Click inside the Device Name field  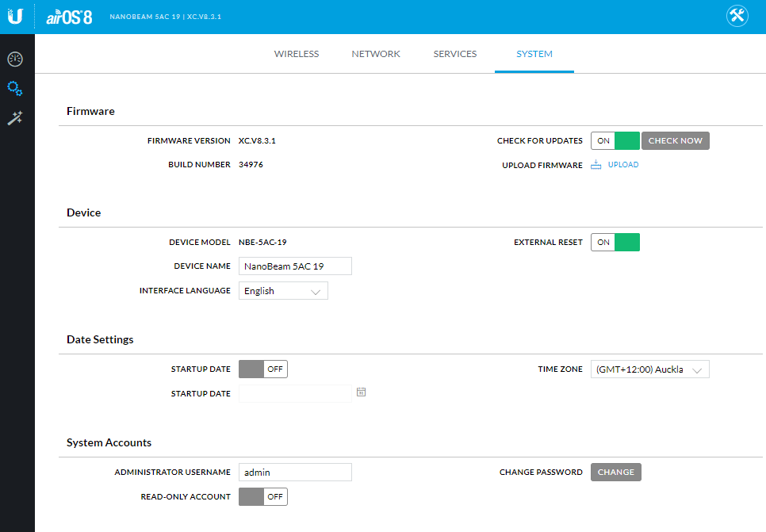click(x=295, y=266)
